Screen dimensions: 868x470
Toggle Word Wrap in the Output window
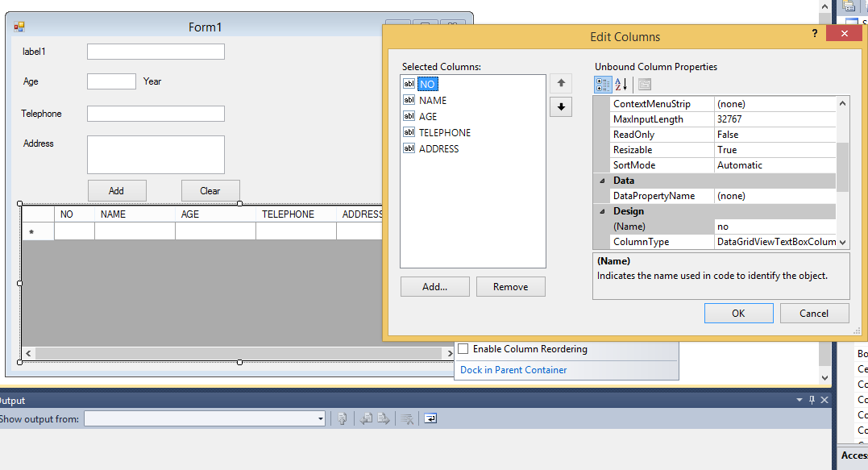(x=430, y=418)
